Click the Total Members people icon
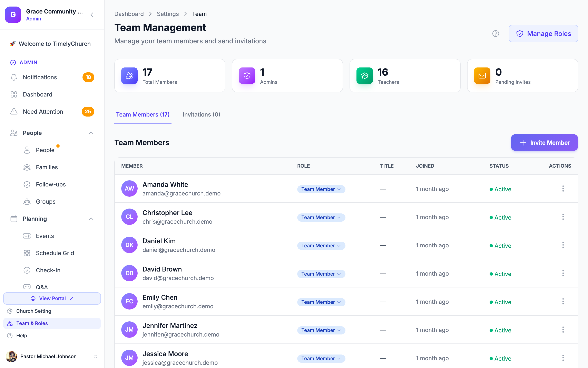 pos(129,76)
